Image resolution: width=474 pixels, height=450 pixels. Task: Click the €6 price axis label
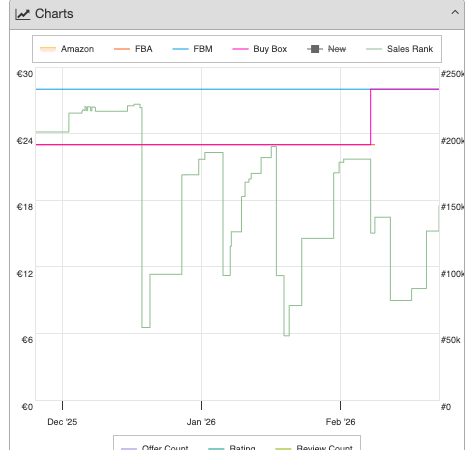pos(27,340)
